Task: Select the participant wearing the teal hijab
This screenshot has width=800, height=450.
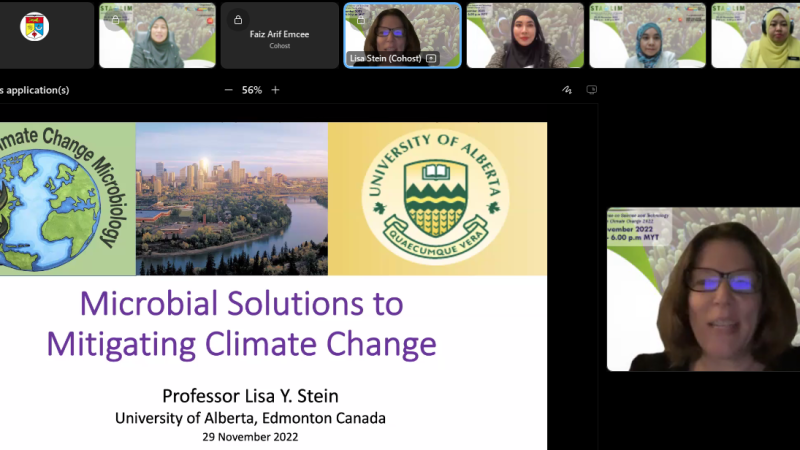Action: click(x=648, y=36)
